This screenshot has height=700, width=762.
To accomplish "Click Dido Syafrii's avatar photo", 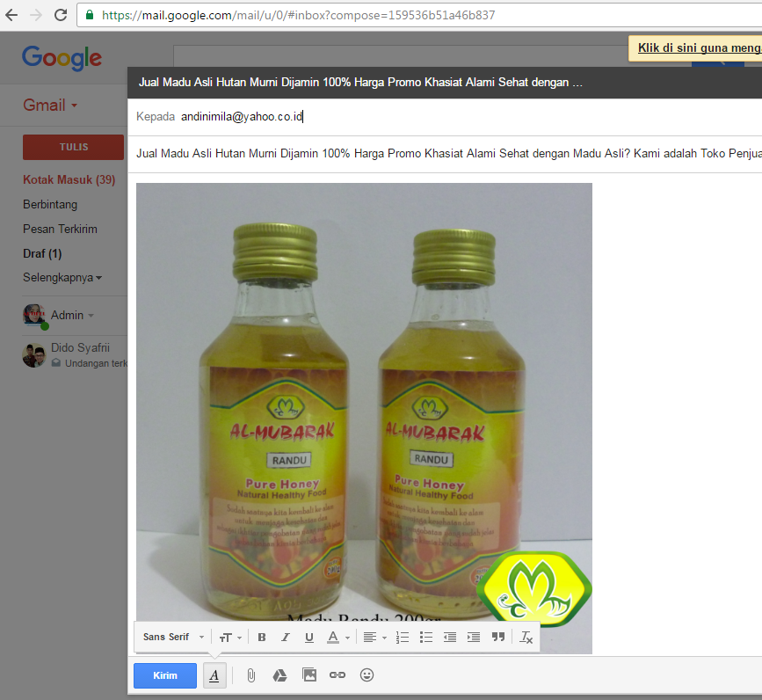I will (x=34, y=355).
